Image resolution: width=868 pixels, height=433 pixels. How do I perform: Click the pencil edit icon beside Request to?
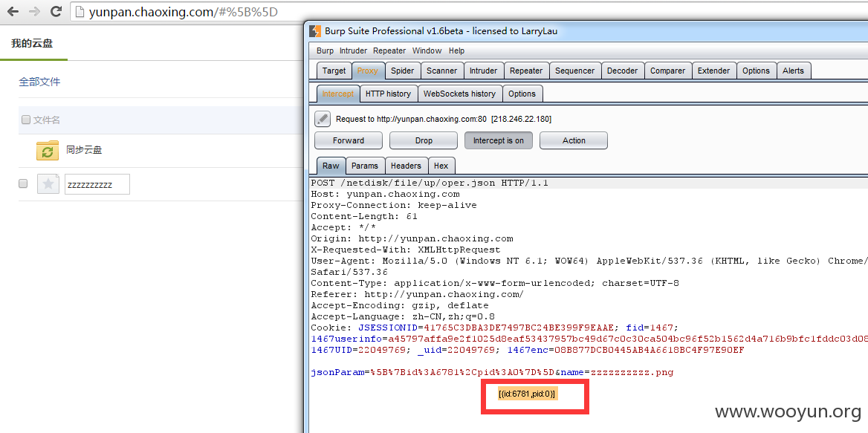point(323,119)
